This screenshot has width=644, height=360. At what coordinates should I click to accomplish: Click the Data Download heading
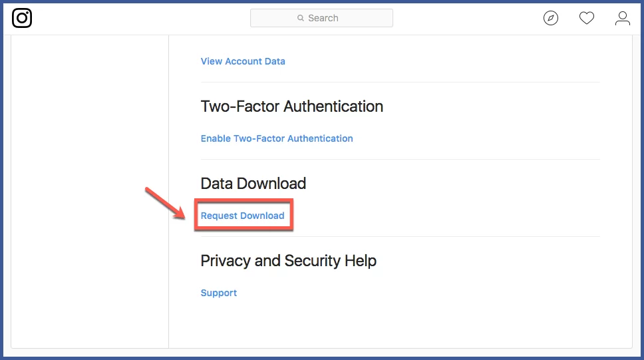[253, 184]
